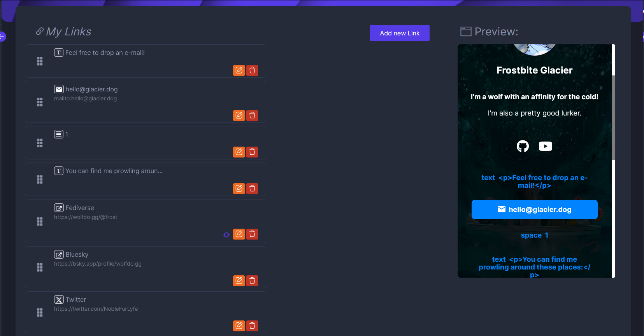Delete the Bluesky link
Image resolution: width=644 pixels, height=336 pixels.
pyautogui.click(x=252, y=280)
